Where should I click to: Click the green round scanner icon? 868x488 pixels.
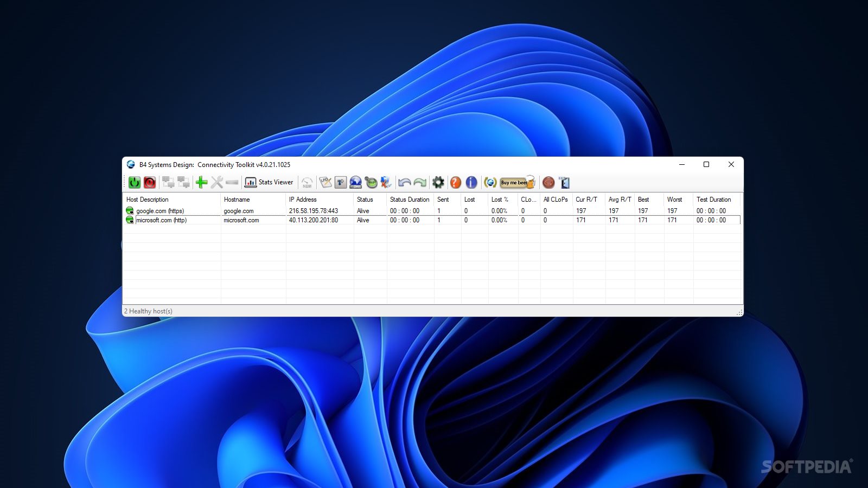[371, 183]
